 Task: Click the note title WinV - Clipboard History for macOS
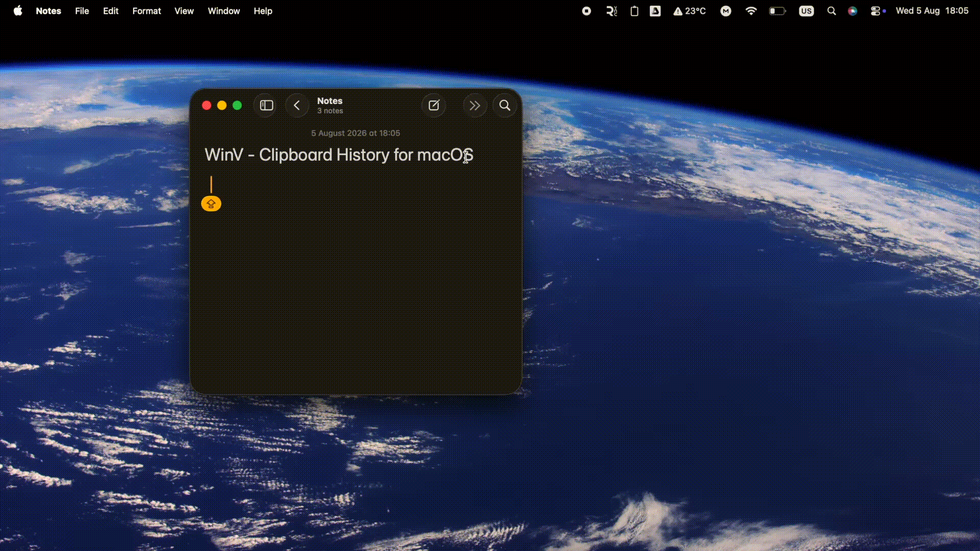(339, 155)
